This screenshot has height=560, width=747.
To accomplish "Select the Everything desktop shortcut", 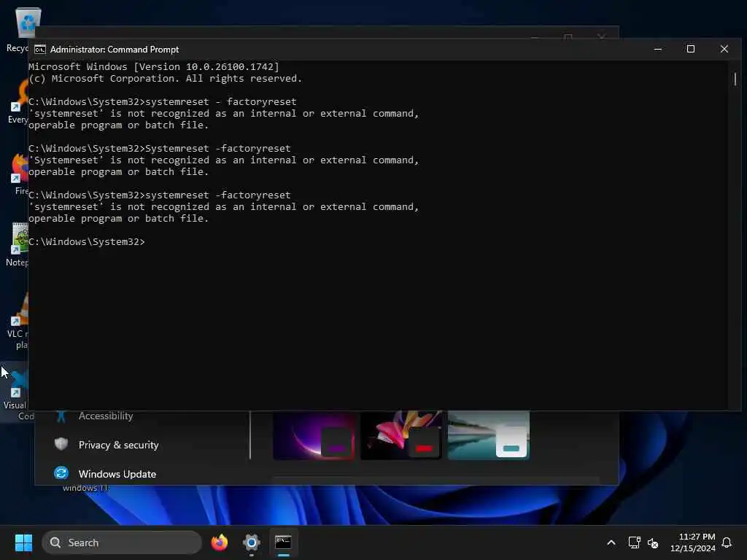I will click(x=18, y=101).
